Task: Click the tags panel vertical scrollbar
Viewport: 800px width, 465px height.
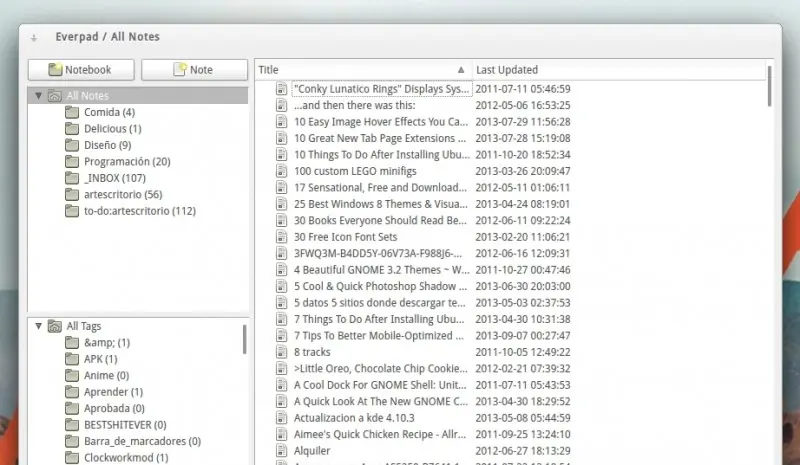Action: coord(244,339)
